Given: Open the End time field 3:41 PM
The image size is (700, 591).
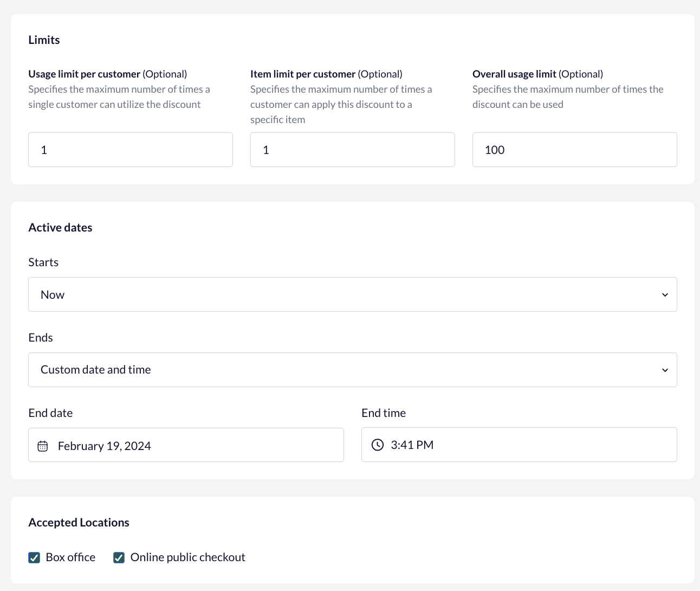Looking at the screenshot, I should point(519,445).
